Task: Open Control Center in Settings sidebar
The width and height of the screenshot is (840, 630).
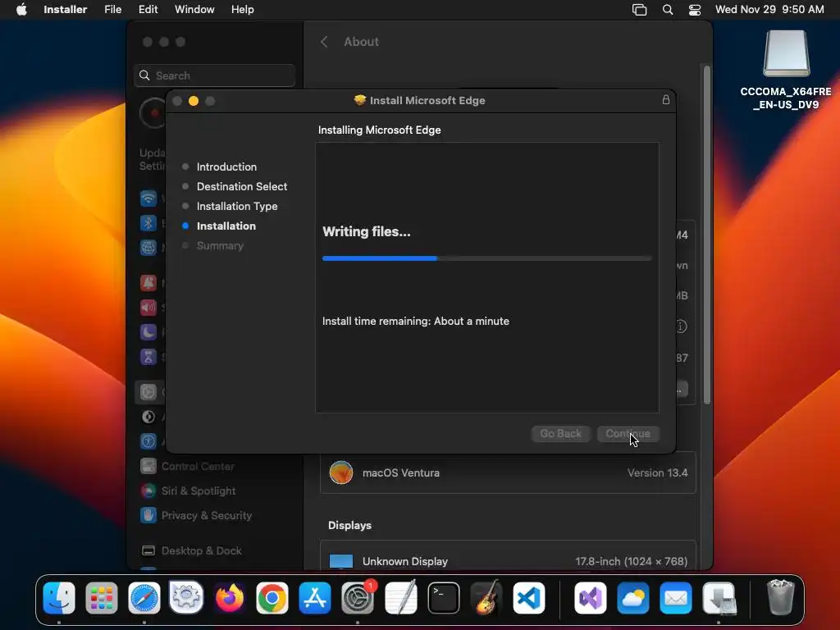Action: (188, 466)
